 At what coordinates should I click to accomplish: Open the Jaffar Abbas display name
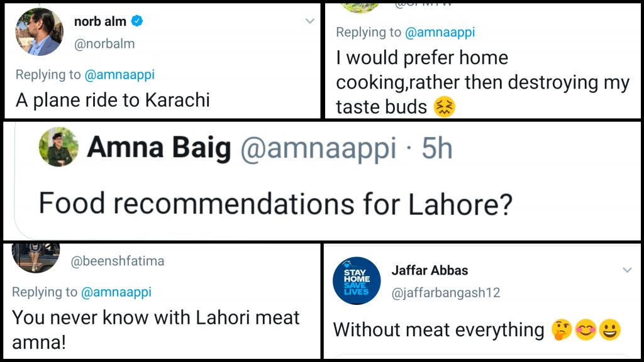pyautogui.click(x=430, y=271)
